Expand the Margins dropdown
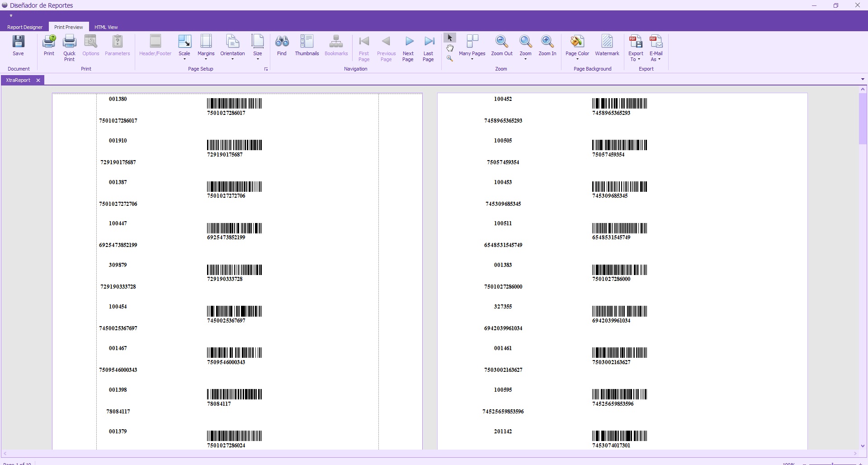868x465 pixels. (x=206, y=59)
